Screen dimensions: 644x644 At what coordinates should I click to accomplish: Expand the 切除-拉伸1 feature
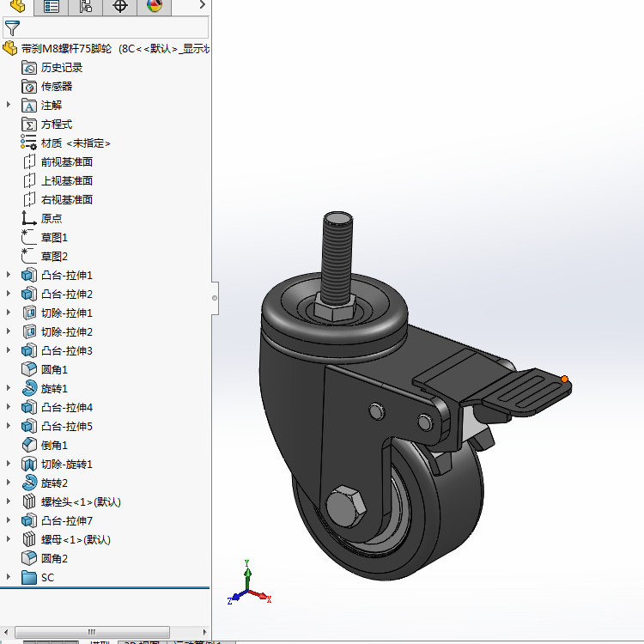coord(9,313)
